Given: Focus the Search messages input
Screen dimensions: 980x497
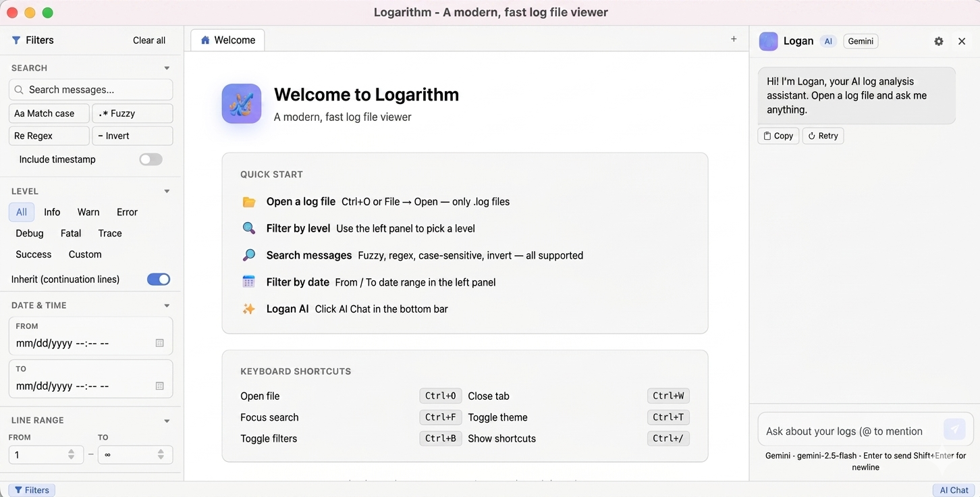Looking at the screenshot, I should pos(90,90).
